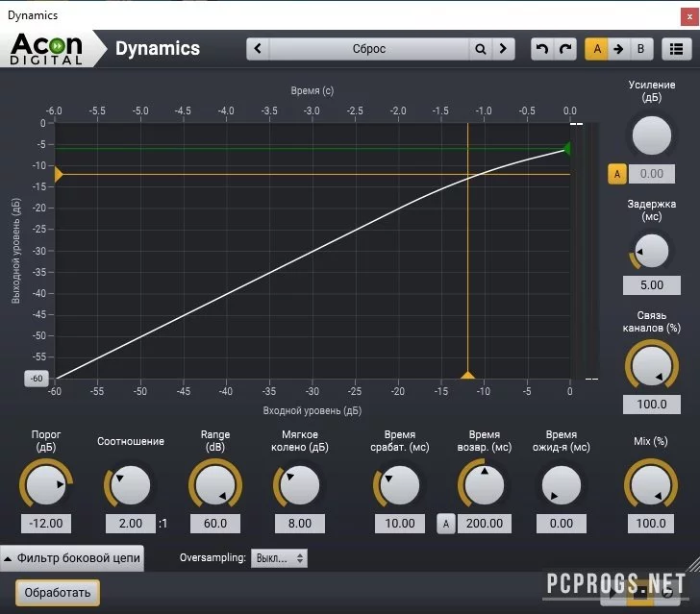The height and width of the screenshot is (614, 700).
Task: Edit attack time value 10.00
Action: pos(400,524)
